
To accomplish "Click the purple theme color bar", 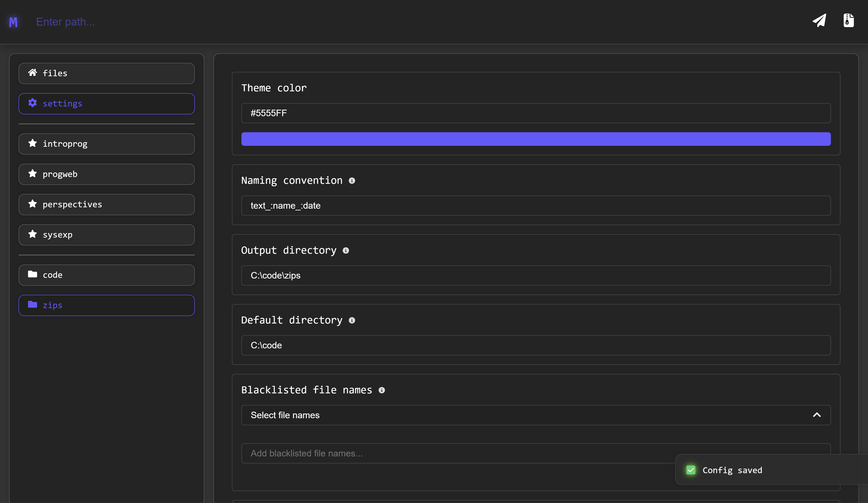I will point(536,139).
